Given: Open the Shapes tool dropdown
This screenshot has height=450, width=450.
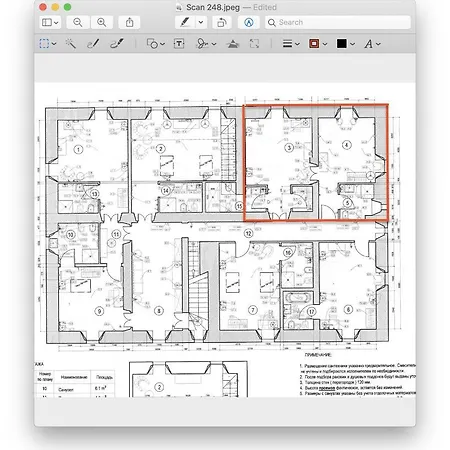Looking at the screenshot, I should click(x=156, y=44).
